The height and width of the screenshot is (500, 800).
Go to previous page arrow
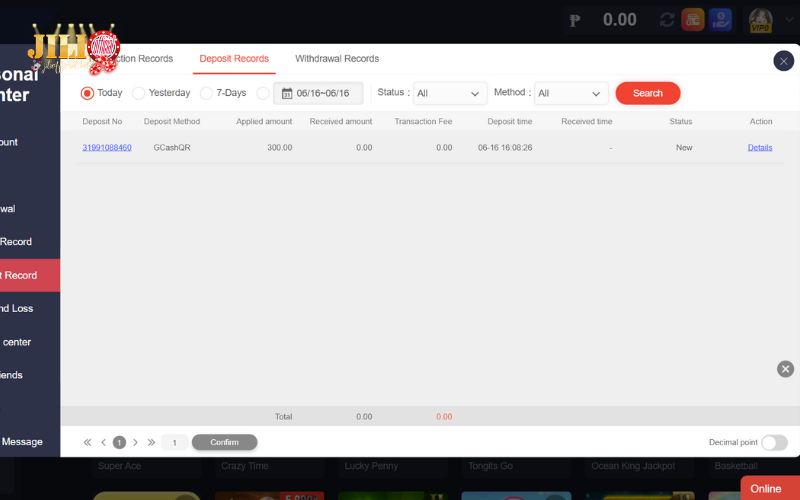coord(104,442)
